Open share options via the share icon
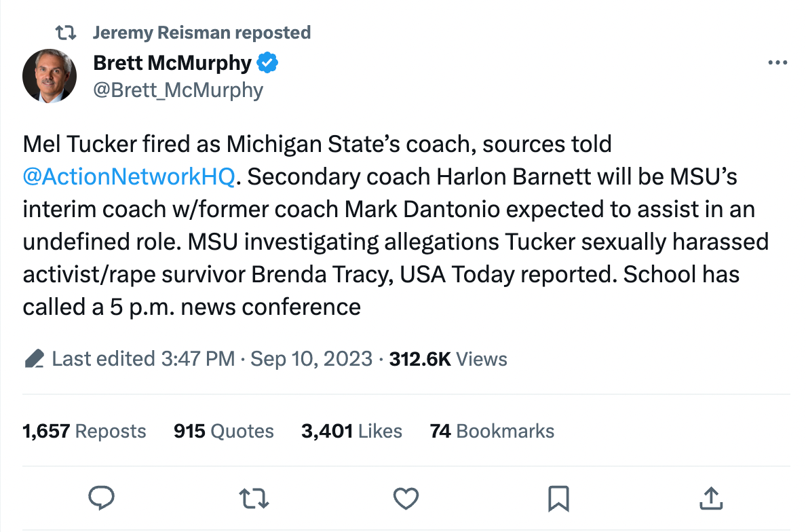Viewport: 806px width, 532px height. coord(710,499)
